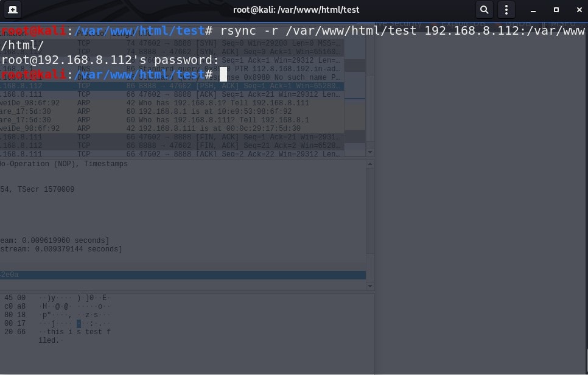Click the 'iled.' ASCII text in the hex pane
The height and width of the screenshot is (375, 588).
click(x=49, y=340)
